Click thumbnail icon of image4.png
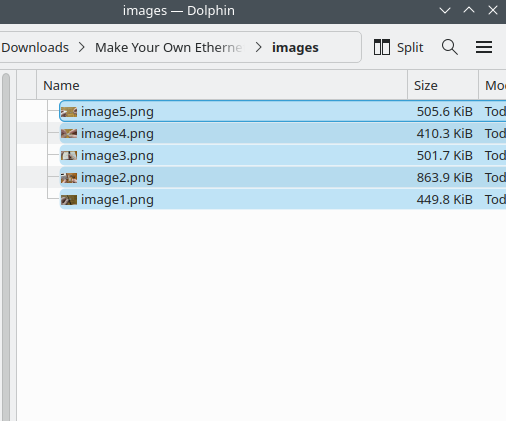This screenshot has height=421, width=506. click(x=69, y=134)
